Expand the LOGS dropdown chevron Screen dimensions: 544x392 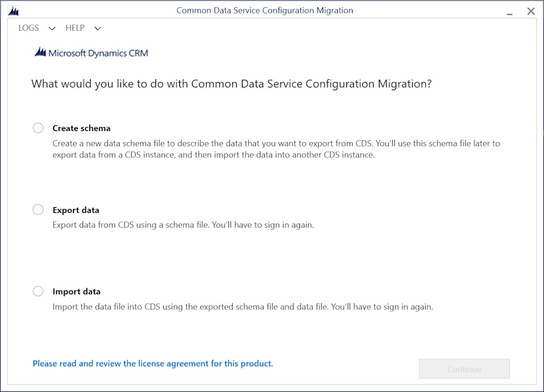52,28
